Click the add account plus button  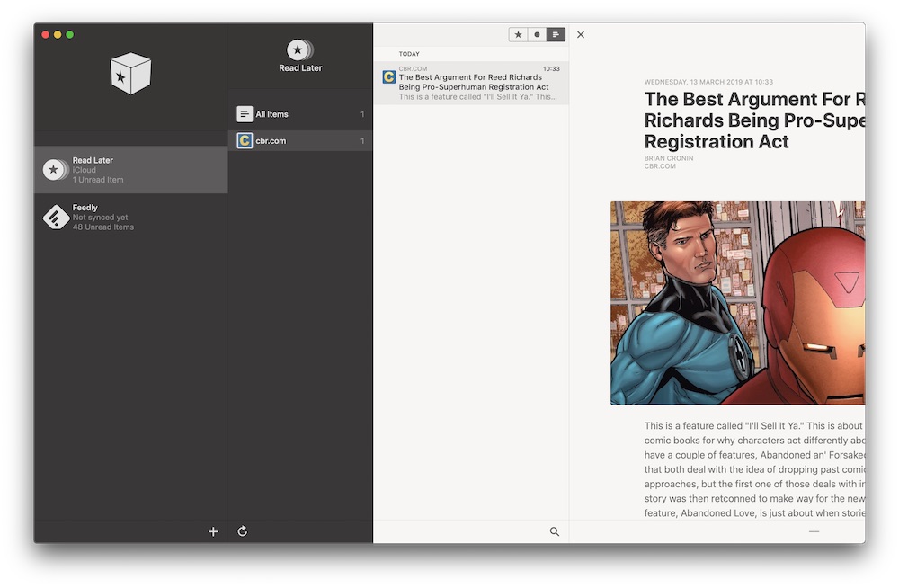point(213,531)
